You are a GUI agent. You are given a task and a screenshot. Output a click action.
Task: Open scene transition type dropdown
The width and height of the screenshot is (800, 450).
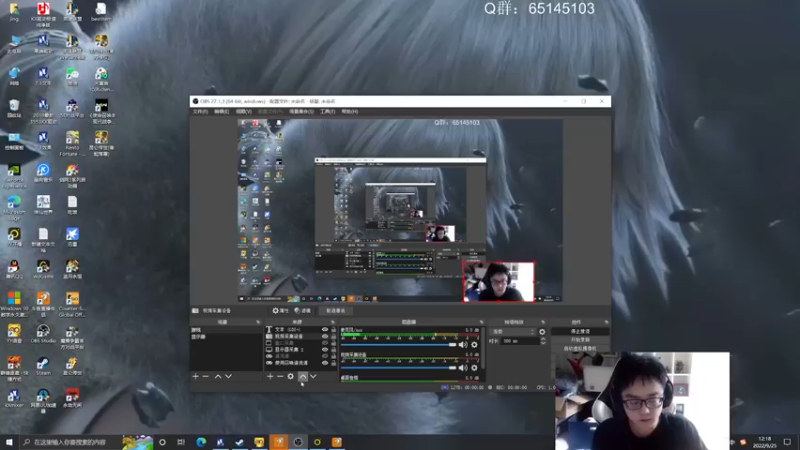[x=512, y=332]
